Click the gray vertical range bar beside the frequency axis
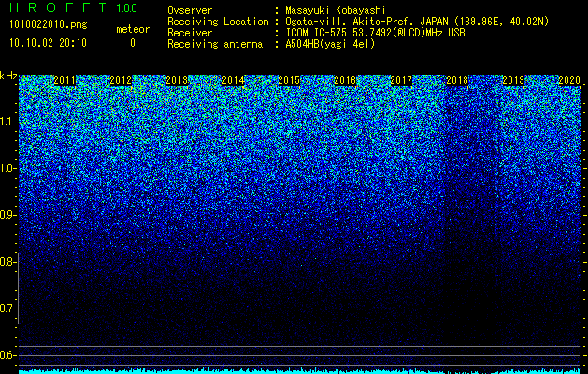This screenshot has width=588, height=374. 19,288
